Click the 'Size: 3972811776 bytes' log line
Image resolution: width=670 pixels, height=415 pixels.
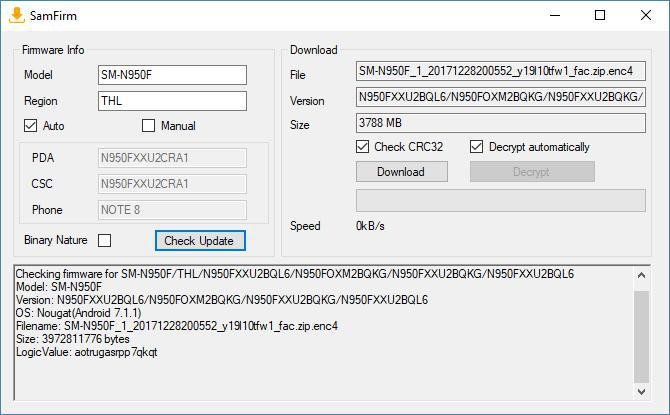point(73,339)
